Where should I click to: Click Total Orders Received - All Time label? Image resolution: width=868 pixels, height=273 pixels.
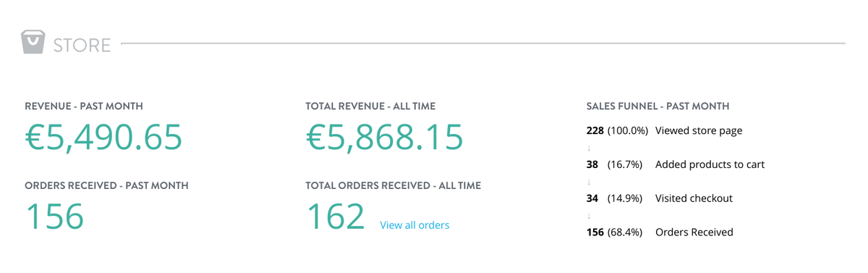coord(393,185)
